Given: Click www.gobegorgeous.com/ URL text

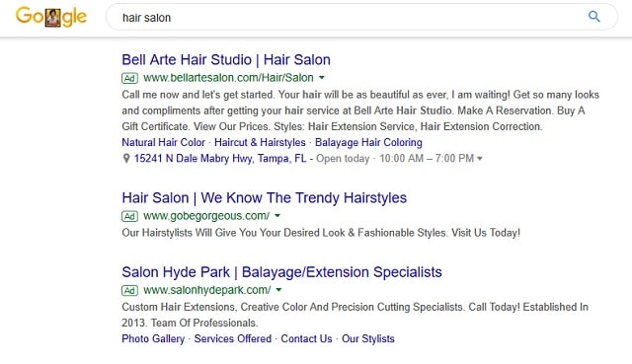Looking at the screenshot, I should (x=206, y=216).
